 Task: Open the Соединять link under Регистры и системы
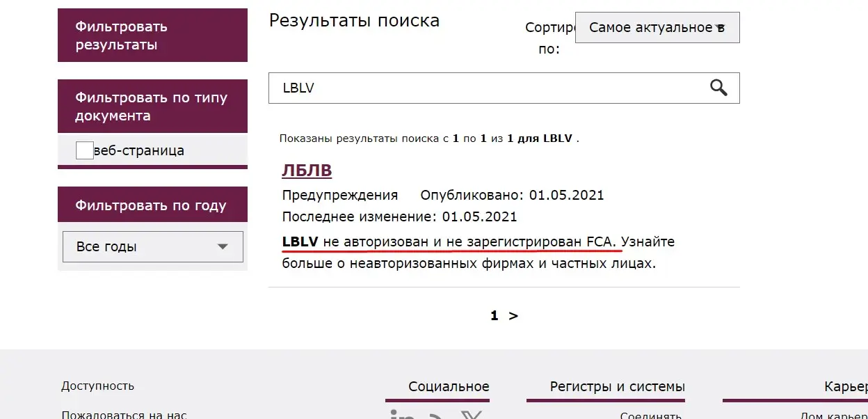coord(650,416)
